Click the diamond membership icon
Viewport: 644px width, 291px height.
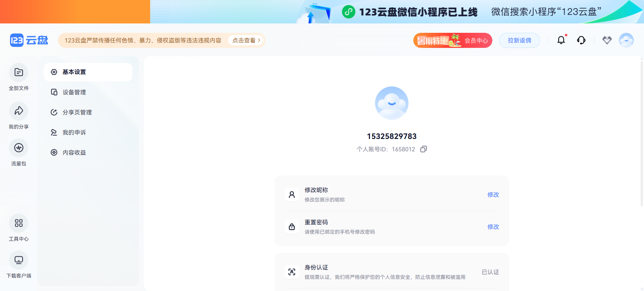(x=607, y=40)
